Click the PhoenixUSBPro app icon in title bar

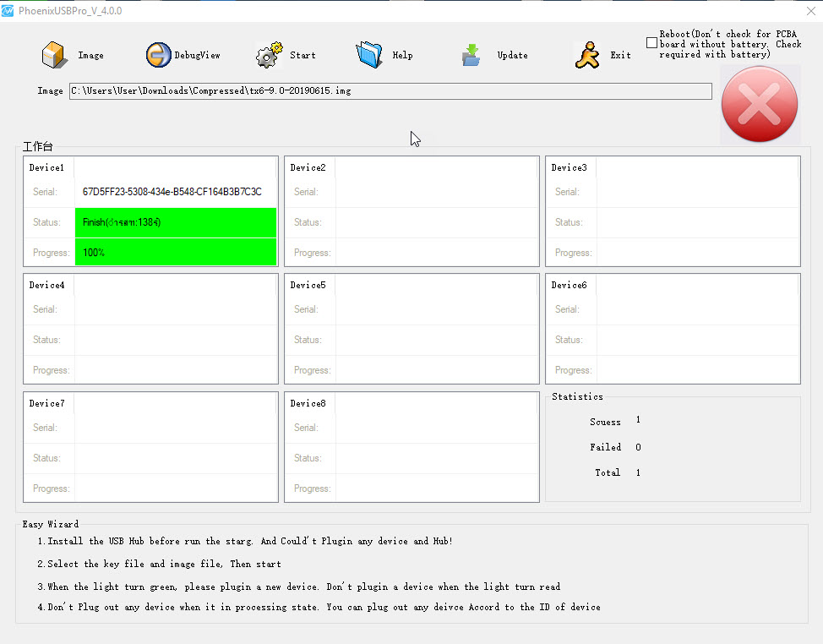[8, 10]
